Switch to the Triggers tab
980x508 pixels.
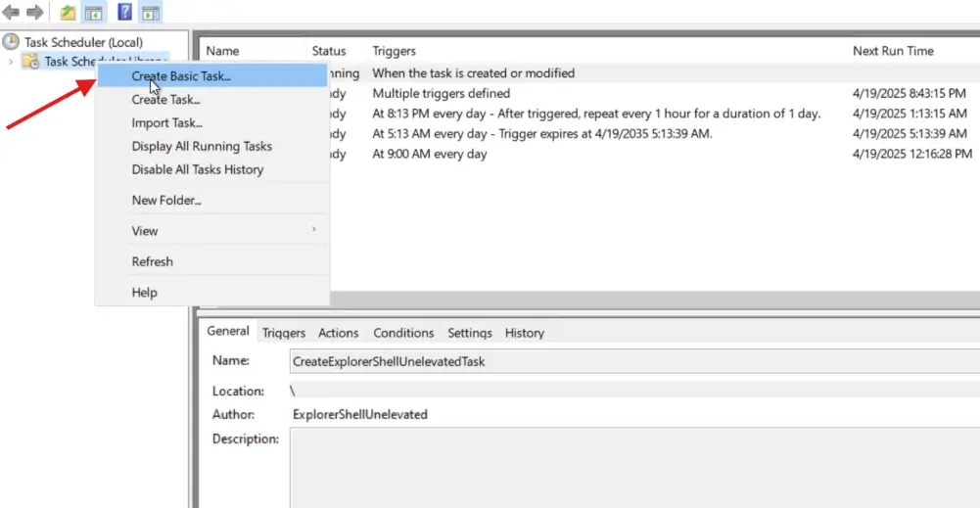[284, 333]
